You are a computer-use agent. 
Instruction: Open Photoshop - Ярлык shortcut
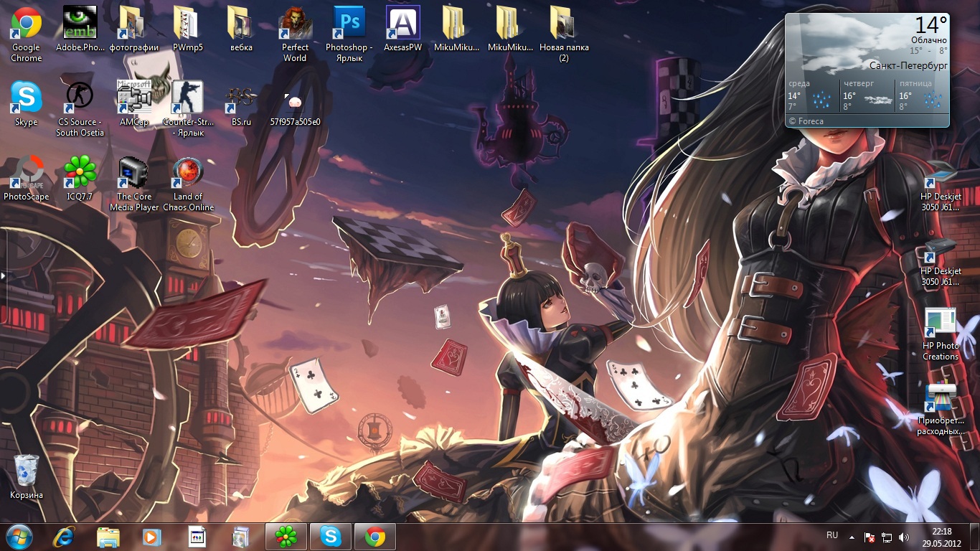pos(349,34)
